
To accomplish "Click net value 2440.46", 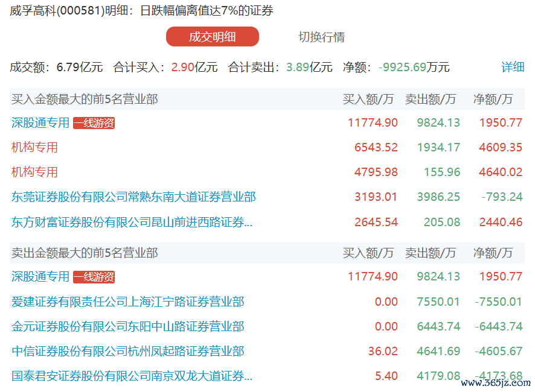I will (x=501, y=222).
